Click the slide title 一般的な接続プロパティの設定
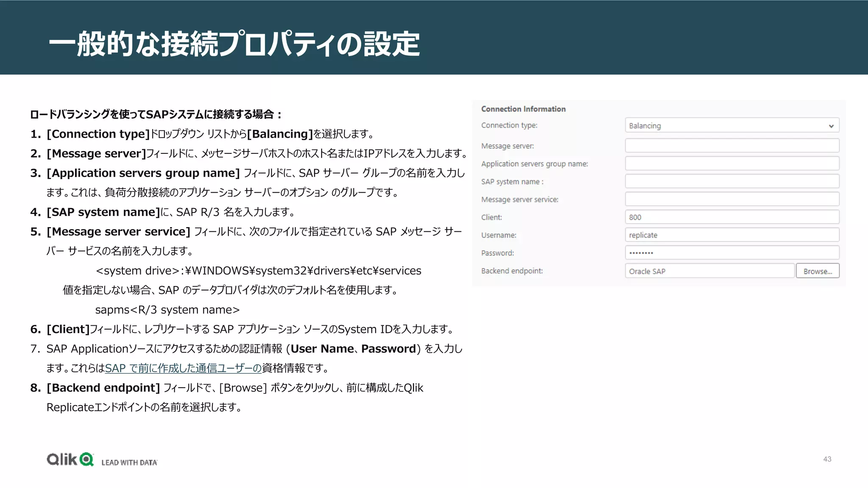This screenshot has width=868, height=488. click(x=234, y=44)
